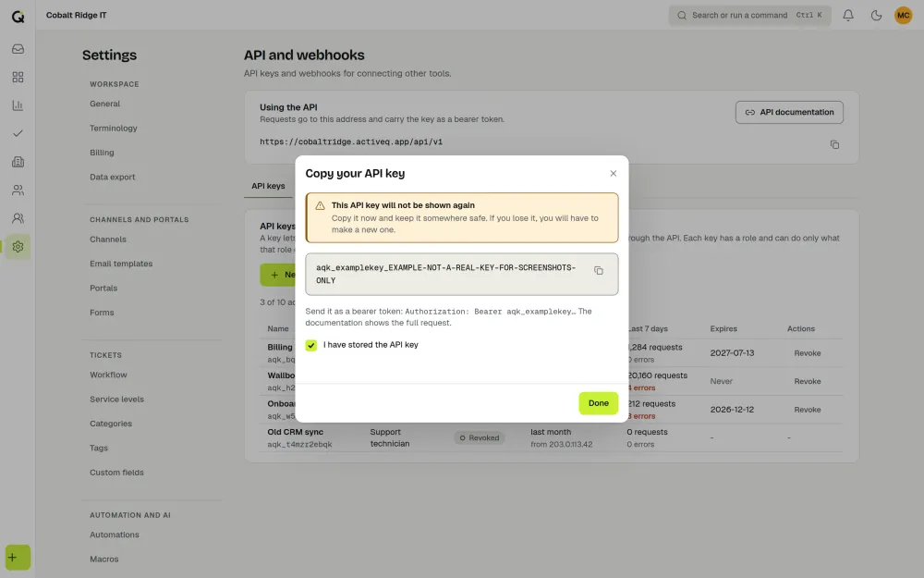
Task: Copy the API key in the dialog
Action: pyautogui.click(x=598, y=271)
